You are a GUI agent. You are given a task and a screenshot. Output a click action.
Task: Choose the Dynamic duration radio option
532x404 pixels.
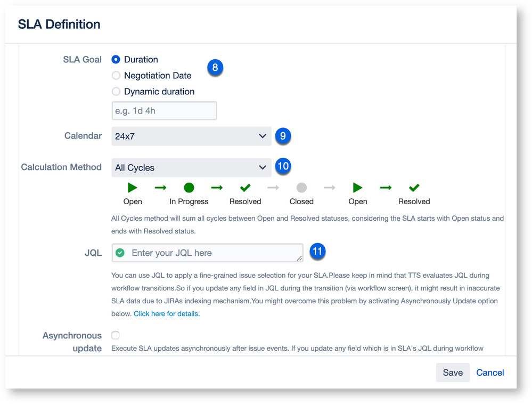pos(116,91)
